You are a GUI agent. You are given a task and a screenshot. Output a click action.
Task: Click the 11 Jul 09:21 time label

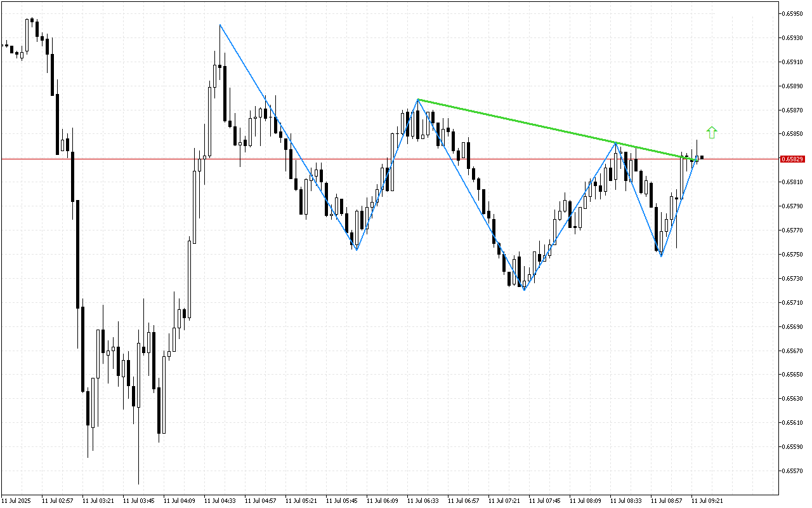(707, 500)
